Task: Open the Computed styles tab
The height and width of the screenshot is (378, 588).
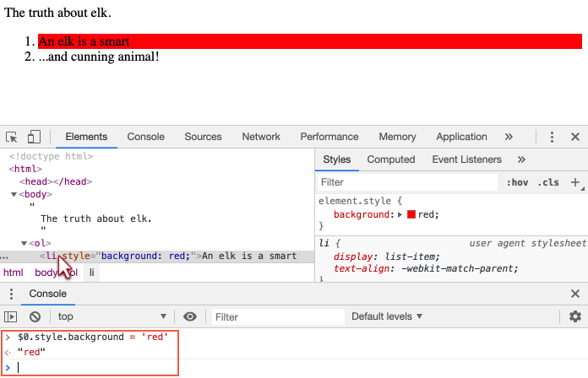Action: [391, 159]
